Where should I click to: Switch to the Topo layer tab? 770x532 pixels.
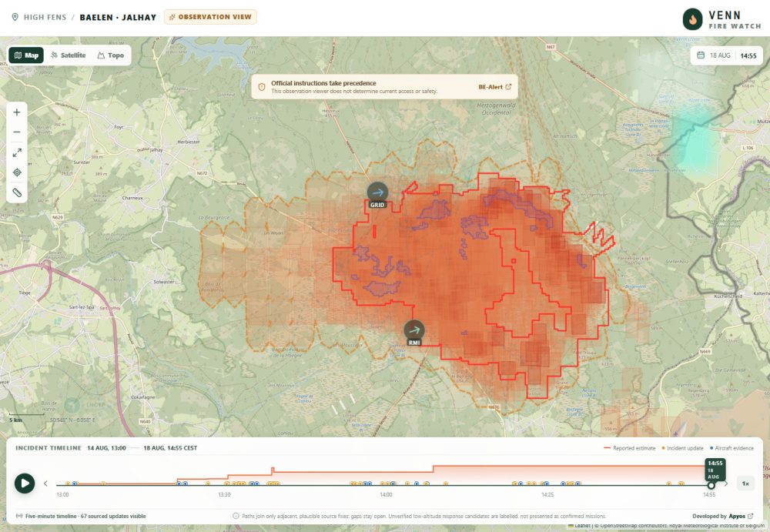[x=110, y=55]
